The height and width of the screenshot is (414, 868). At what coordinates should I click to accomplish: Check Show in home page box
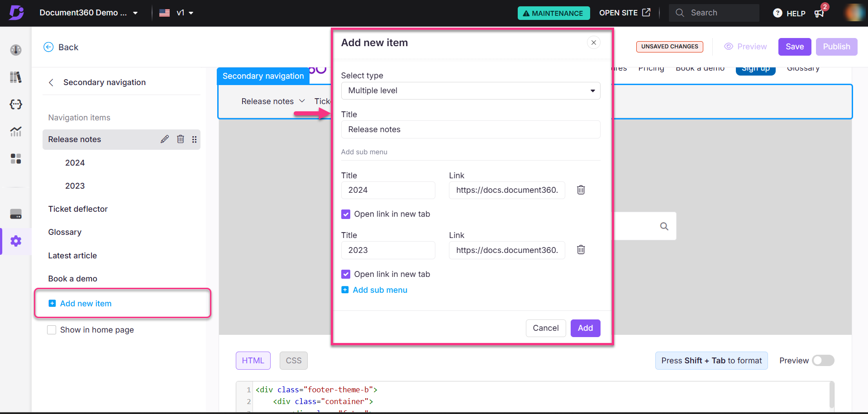click(x=52, y=330)
